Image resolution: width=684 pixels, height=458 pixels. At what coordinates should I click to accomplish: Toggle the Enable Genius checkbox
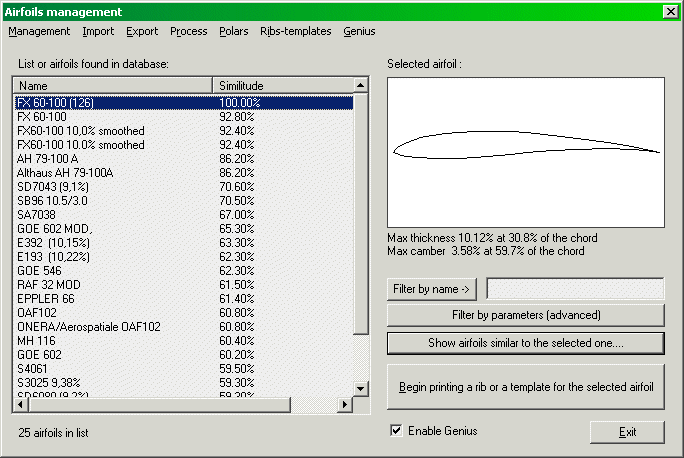(x=397, y=431)
